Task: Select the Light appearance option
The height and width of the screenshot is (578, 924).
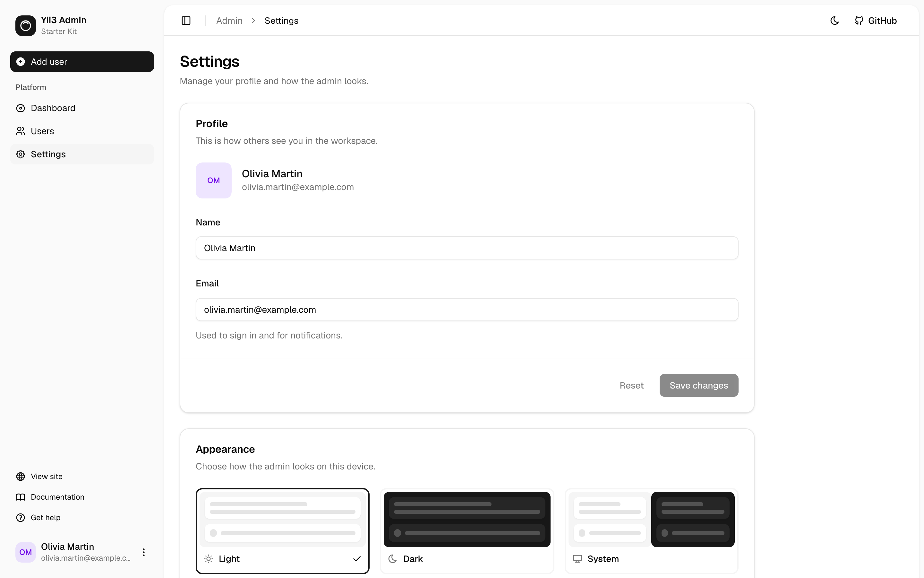Action: coord(283,531)
